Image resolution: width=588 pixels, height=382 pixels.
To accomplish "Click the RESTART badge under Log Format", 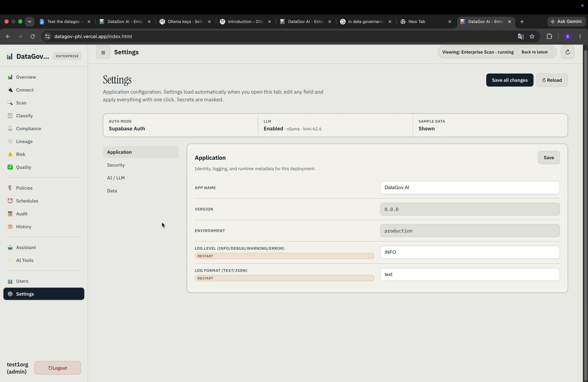I will pos(284,278).
